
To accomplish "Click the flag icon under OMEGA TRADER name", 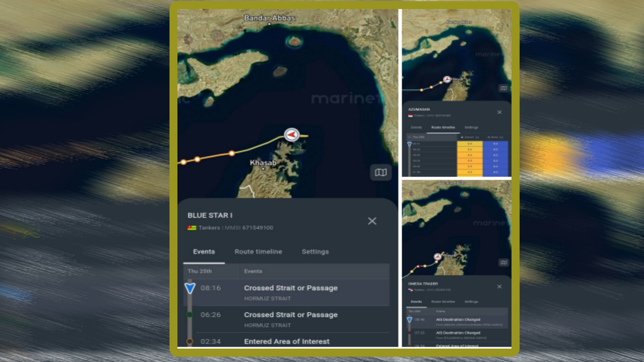I will [x=410, y=290].
